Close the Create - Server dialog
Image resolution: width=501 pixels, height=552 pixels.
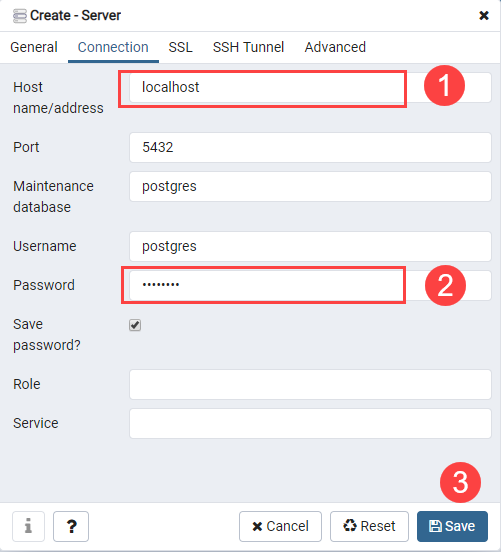point(484,15)
